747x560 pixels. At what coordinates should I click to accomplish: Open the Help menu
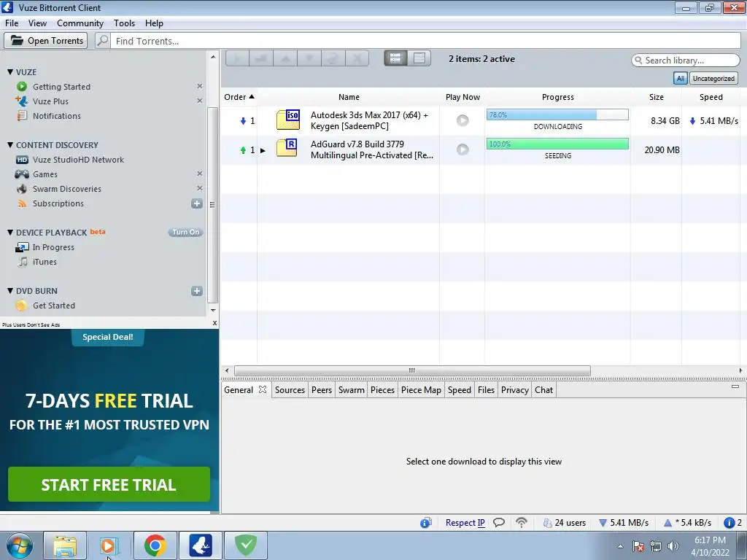(x=154, y=23)
